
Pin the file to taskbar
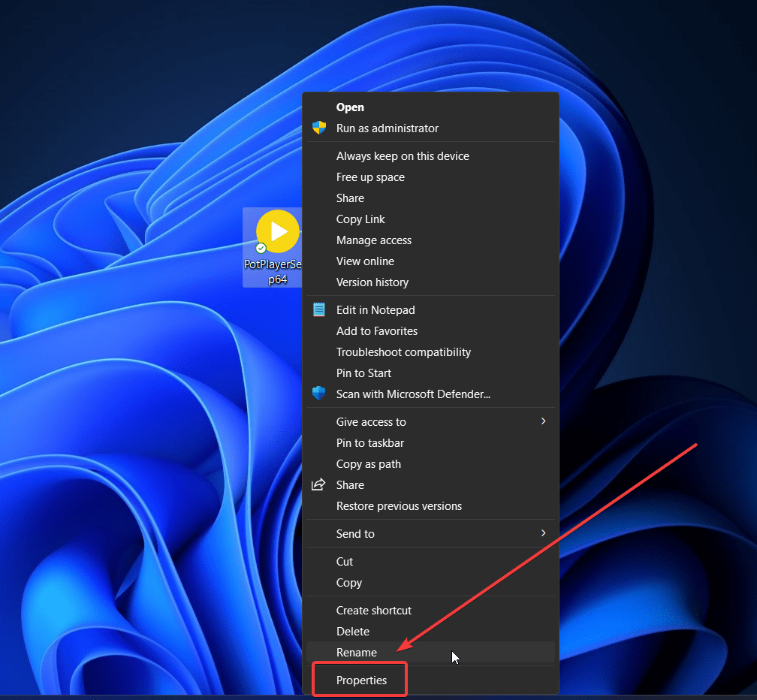370,443
